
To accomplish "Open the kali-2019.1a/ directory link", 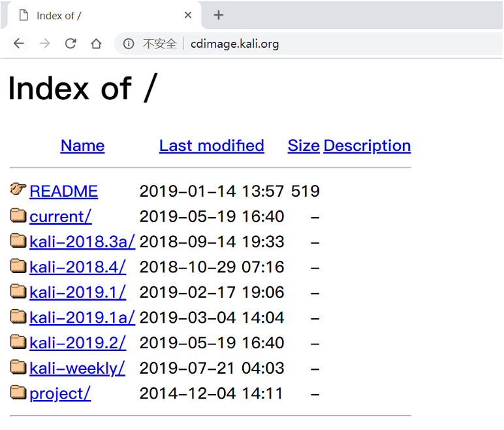I will [82, 318].
